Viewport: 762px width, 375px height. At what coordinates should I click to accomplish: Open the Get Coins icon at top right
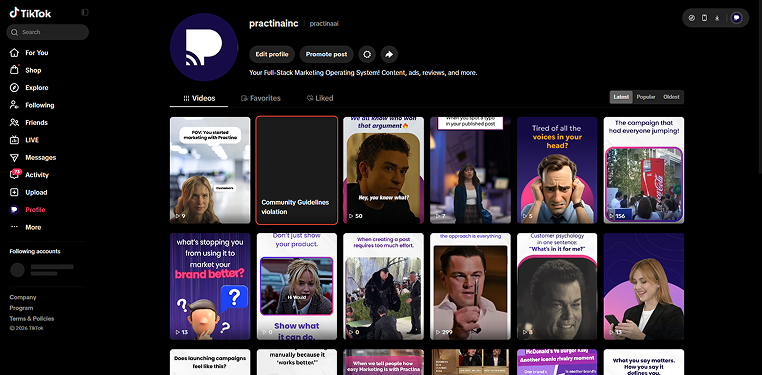[692, 18]
